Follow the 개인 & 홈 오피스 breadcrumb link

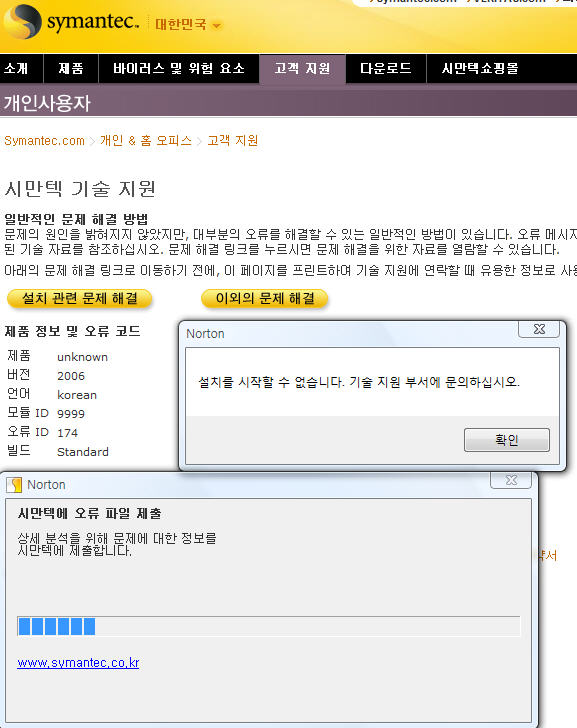click(x=146, y=141)
